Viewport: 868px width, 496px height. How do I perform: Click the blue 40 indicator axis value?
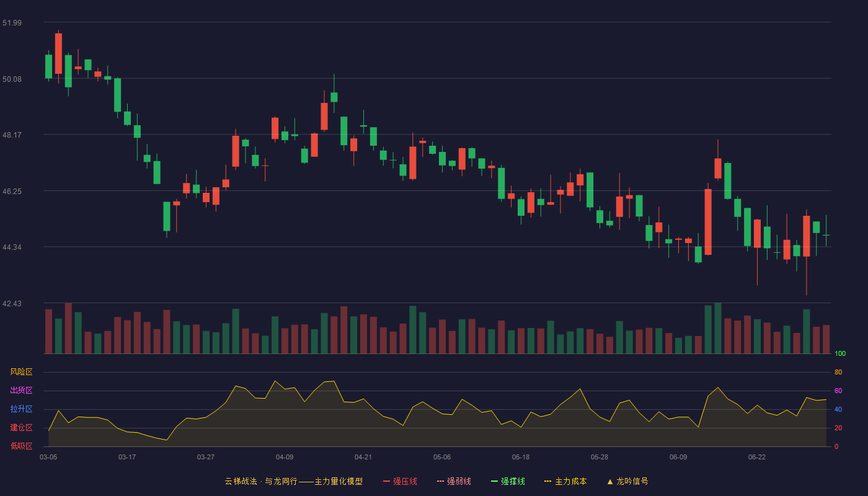[x=838, y=410]
